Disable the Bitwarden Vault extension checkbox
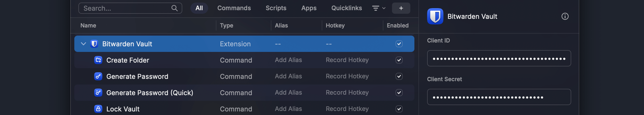Image resolution: width=644 pixels, height=115 pixels. [399, 44]
